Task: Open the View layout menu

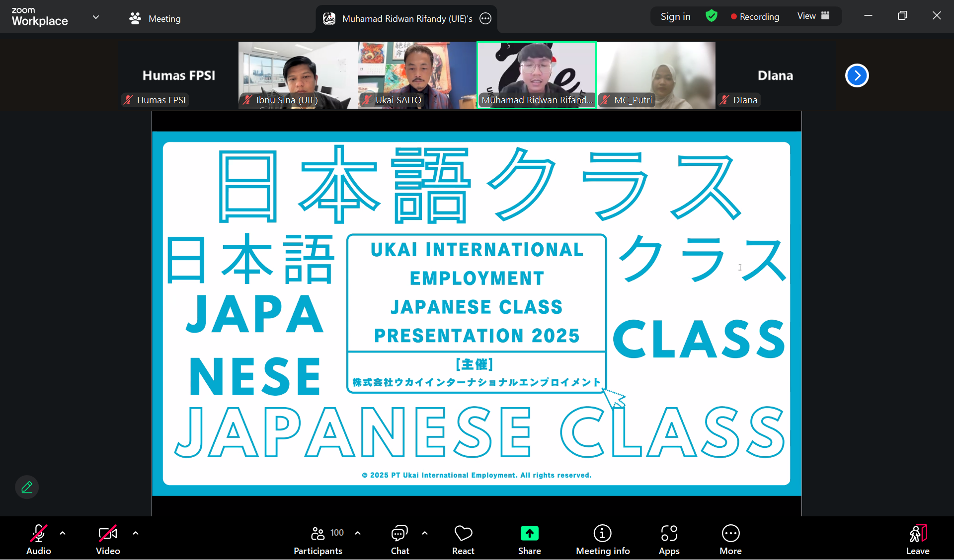Action: tap(813, 16)
